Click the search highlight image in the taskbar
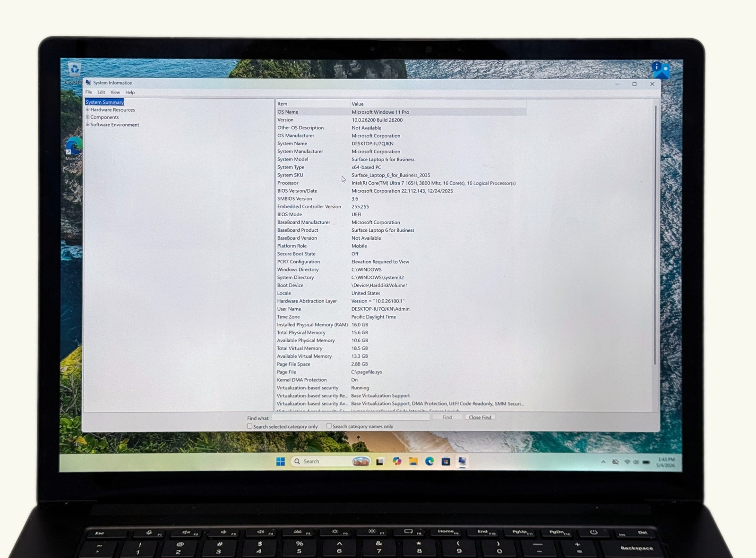This screenshot has height=558, width=756. (x=361, y=461)
